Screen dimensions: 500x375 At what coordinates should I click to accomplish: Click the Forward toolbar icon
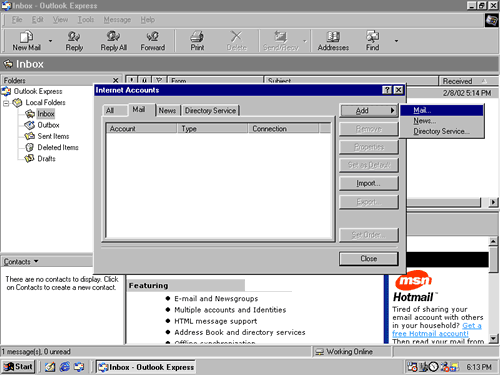coord(153,41)
